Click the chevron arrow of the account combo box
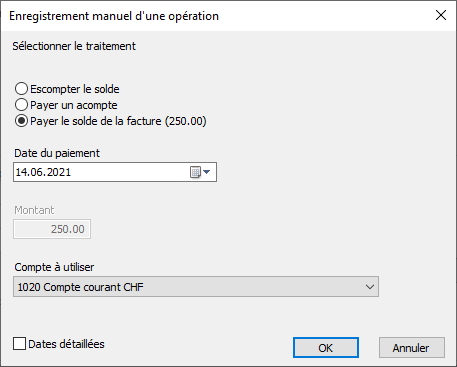457x367 pixels. (x=370, y=287)
